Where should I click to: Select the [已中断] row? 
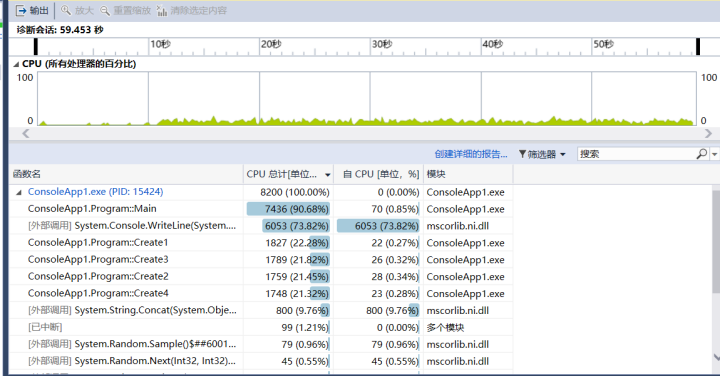(261, 327)
